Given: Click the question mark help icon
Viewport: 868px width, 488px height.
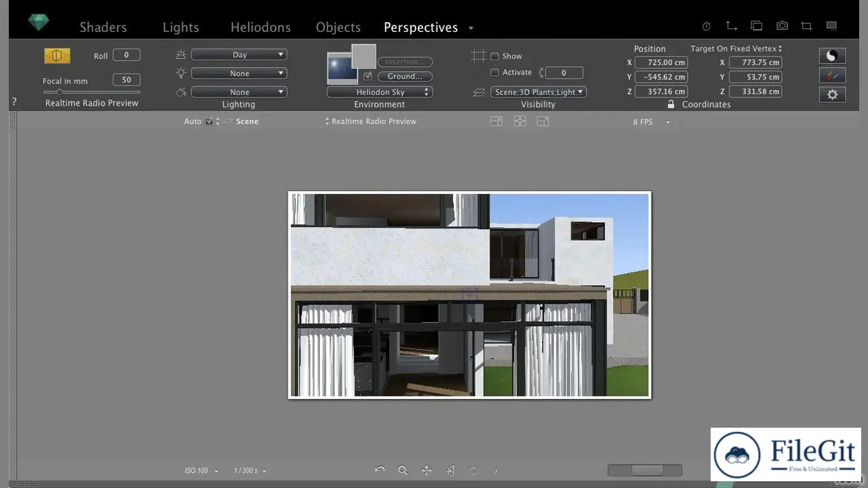Looking at the screenshot, I should point(14,102).
